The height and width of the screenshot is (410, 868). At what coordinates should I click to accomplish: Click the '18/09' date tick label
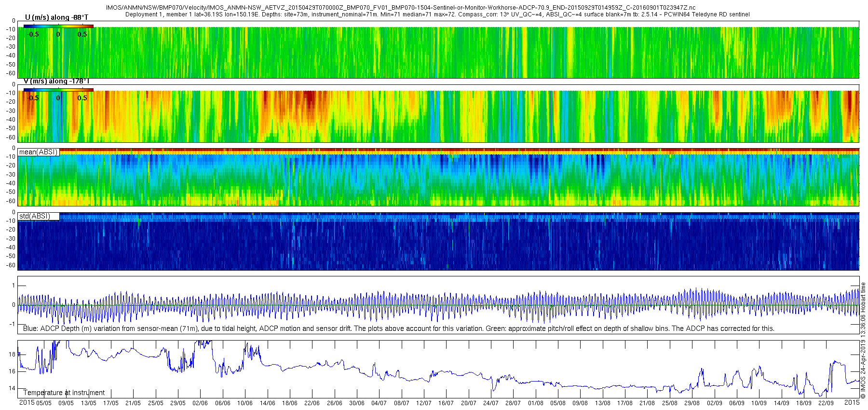pyautogui.click(x=804, y=403)
